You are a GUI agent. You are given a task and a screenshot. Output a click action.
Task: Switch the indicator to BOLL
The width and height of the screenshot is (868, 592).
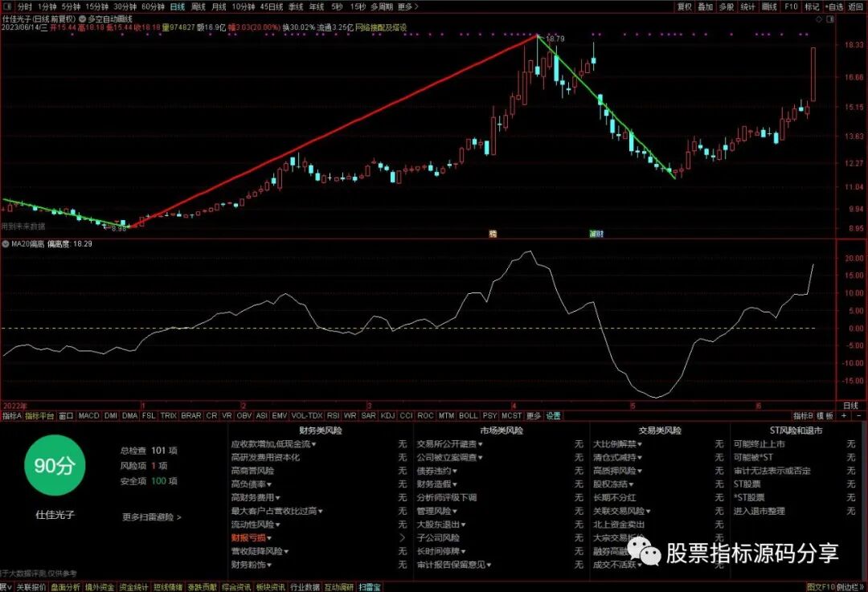(469, 415)
